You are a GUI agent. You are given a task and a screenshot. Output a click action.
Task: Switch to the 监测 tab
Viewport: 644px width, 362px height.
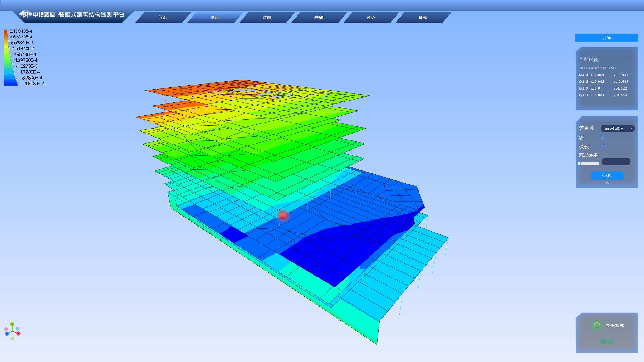[x=266, y=18]
